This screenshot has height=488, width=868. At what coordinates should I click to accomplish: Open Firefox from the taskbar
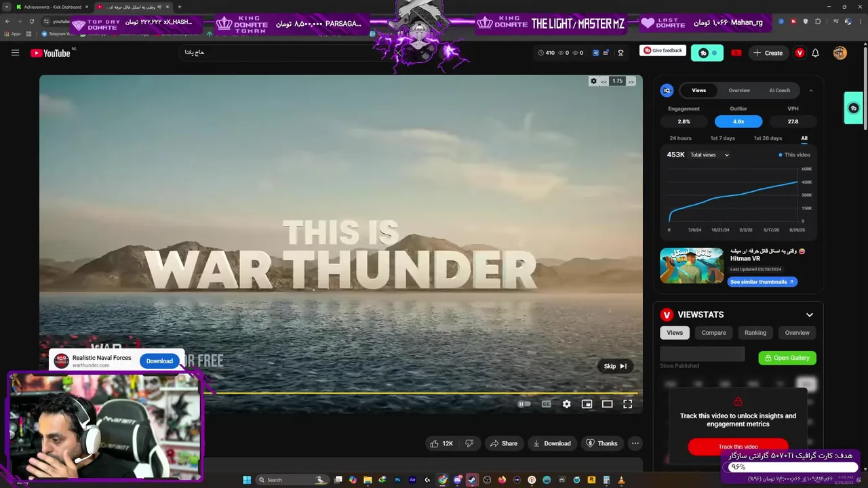pos(502,480)
